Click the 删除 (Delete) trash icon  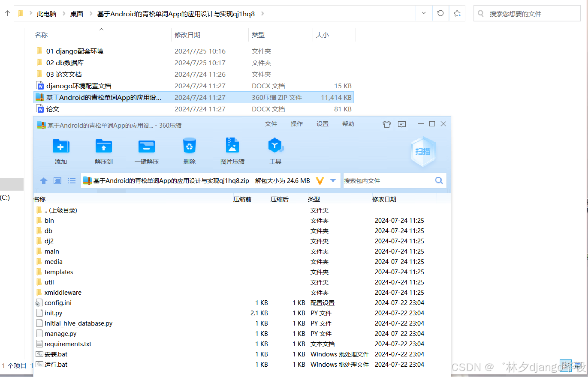coord(189,146)
